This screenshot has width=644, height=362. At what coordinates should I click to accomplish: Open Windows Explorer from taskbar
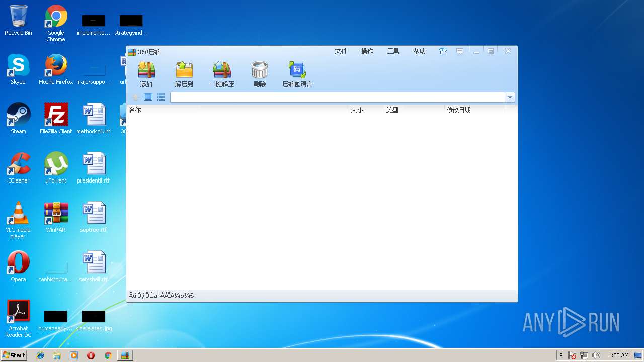[57, 355]
